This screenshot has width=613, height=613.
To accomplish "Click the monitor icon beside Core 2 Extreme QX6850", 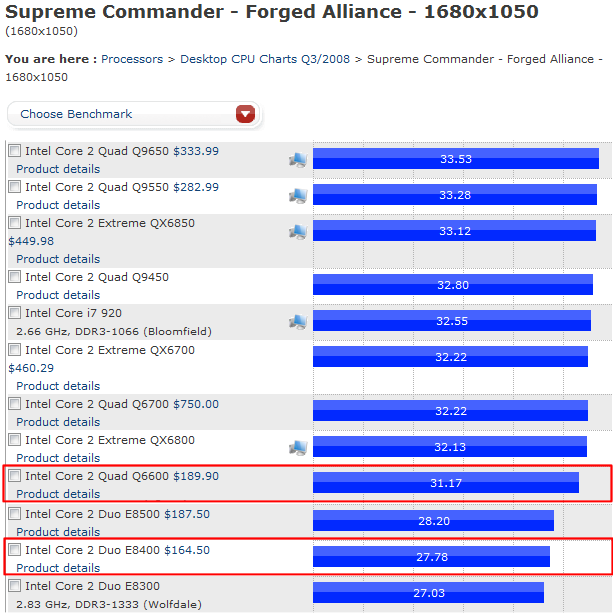I will (x=298, y=231).
